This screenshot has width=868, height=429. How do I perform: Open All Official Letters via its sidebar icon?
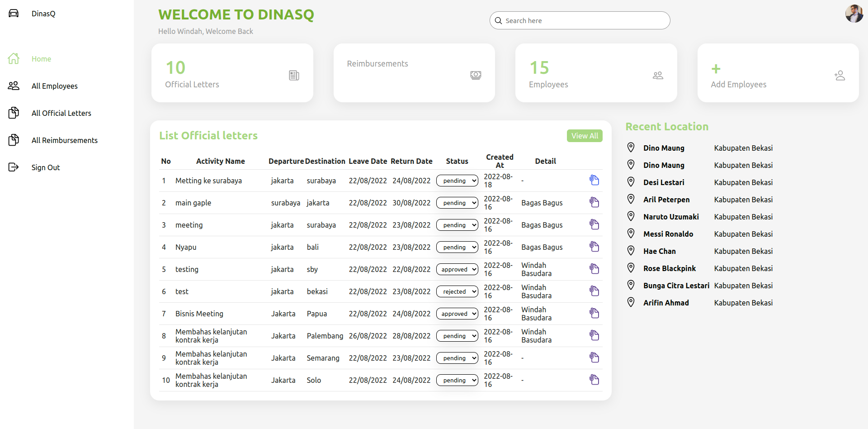[x=14, y=113]
